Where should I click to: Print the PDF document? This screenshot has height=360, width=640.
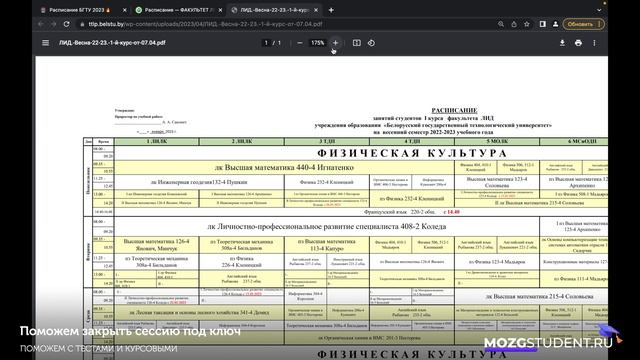[x=578, y=43]
